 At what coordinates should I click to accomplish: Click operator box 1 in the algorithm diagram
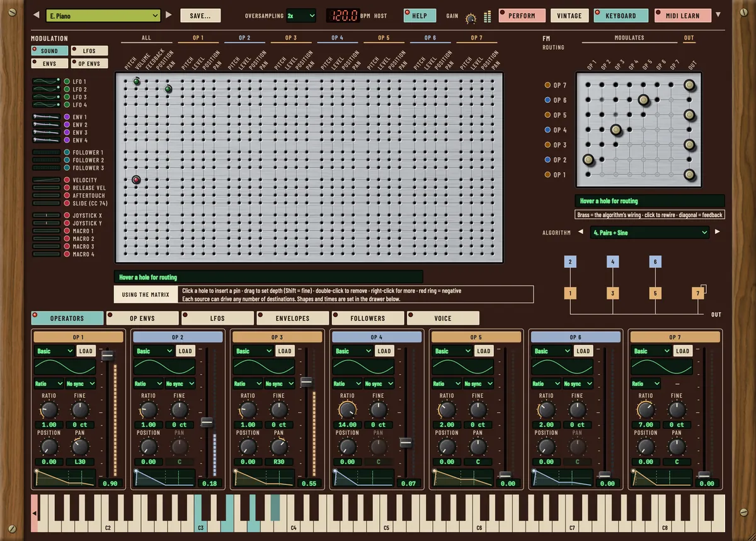[570, 293]
